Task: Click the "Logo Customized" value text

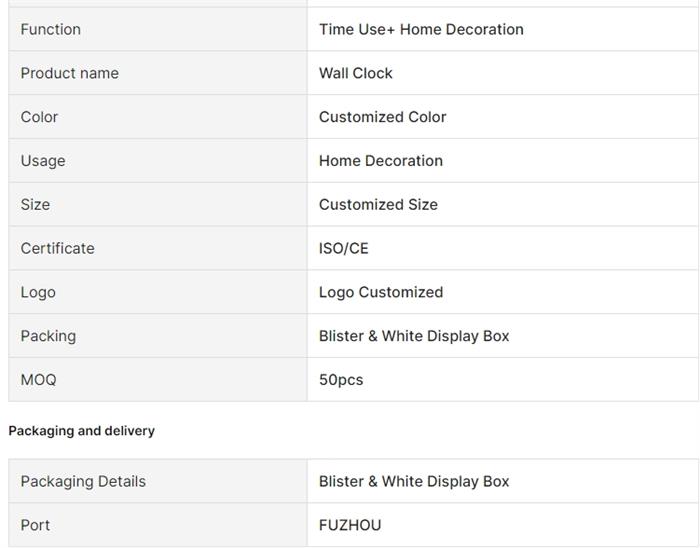Action: [381, 293]
